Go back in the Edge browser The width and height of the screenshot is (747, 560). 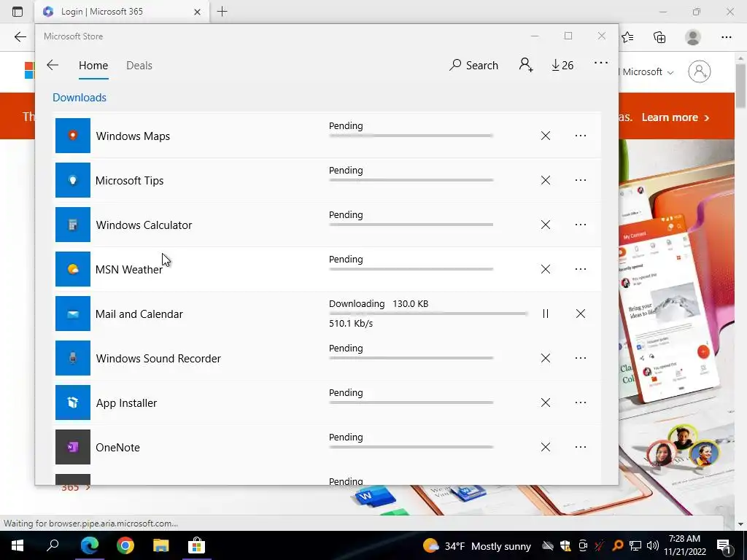coord(20,37)
